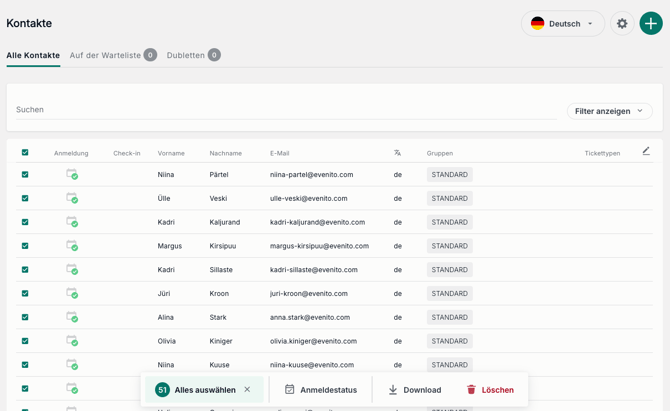This screenshot has height=411, width=670.
Task: Click the green add contact plus button
Action: point(651,23)
